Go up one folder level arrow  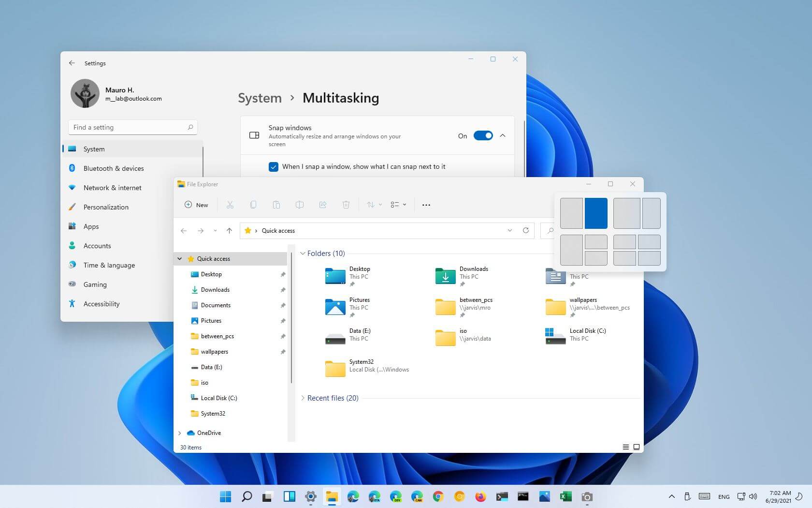click(229, 231)
